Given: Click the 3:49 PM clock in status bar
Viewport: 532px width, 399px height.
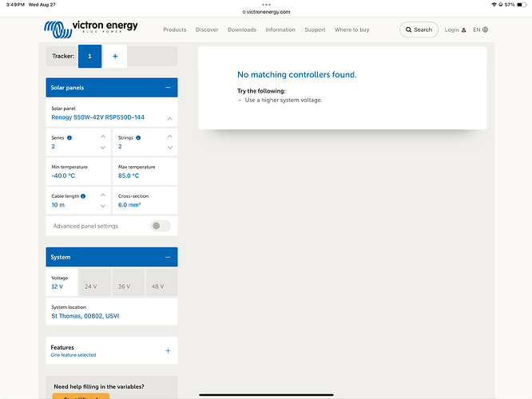Looking at the screenshot, I should (15, 5).
